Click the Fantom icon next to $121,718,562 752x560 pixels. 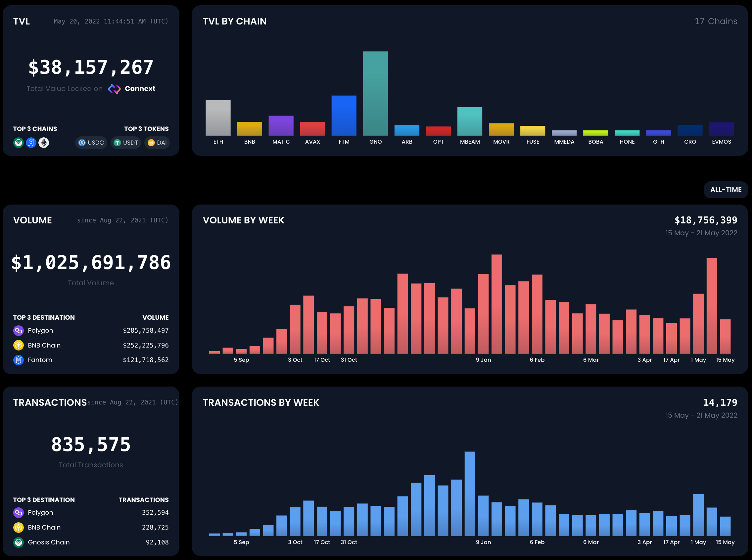click(18, 360)
